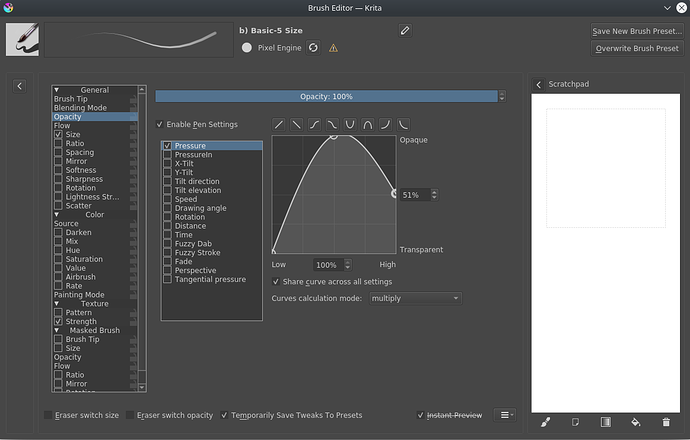Select the U-shaped curve preset

pyautogui.click(x=350, y=124)
